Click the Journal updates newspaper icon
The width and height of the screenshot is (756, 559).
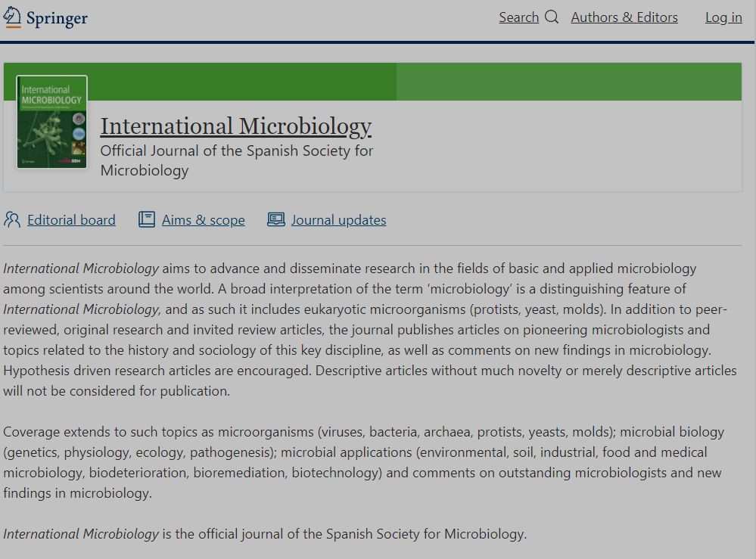pyautogui.click(x=275, y=219)
